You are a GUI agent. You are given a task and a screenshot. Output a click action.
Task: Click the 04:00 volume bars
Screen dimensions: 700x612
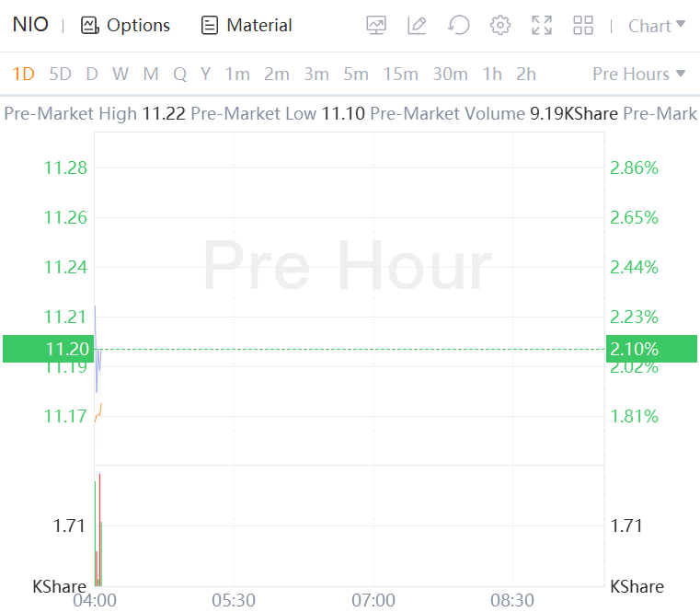tap(98, 534)
